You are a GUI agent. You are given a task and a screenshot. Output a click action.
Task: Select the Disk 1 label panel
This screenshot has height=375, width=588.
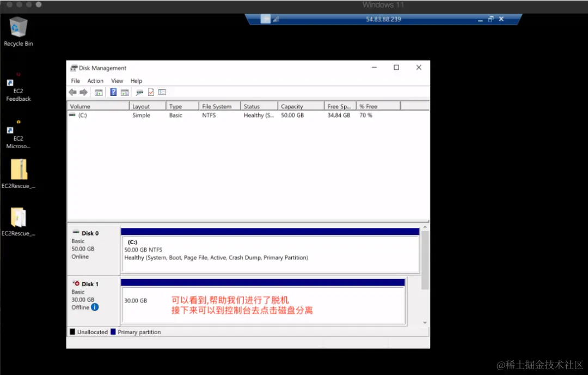tap(94, 301)
